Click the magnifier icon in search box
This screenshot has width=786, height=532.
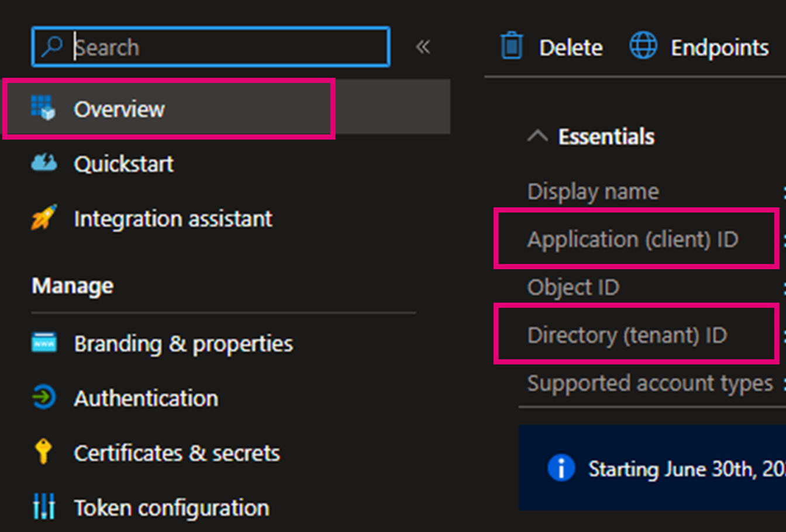click(52, 47)
